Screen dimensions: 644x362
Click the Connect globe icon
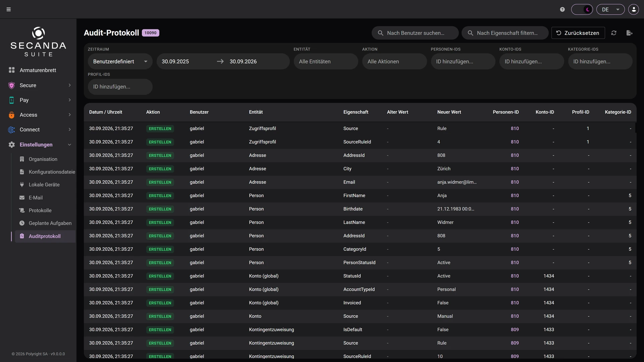[x=12, y=130]
